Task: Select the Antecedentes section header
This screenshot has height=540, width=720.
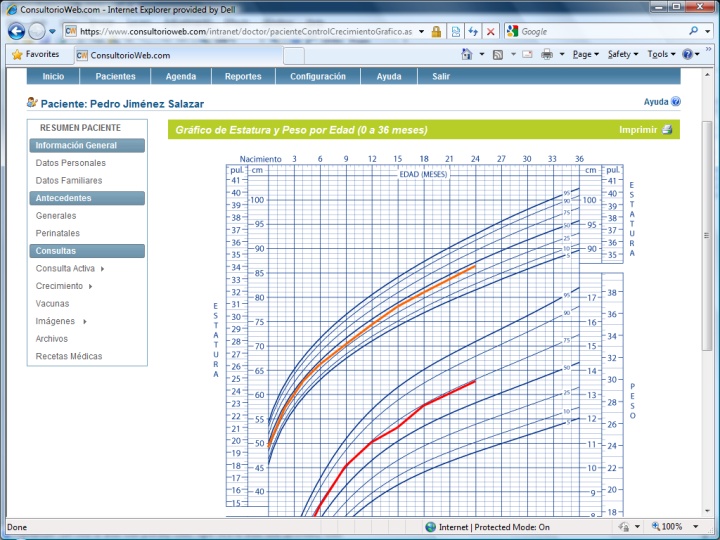Action: (87, 198)
